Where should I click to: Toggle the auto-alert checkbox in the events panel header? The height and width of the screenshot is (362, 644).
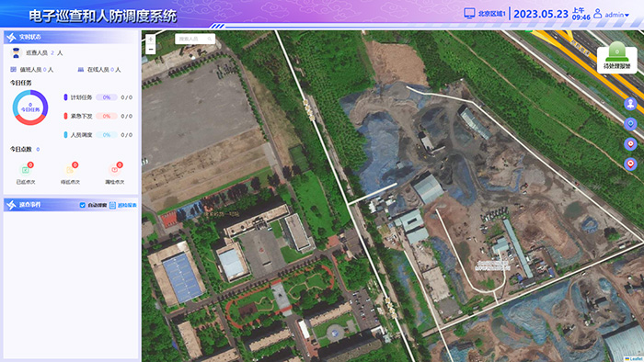coord(82,205)
